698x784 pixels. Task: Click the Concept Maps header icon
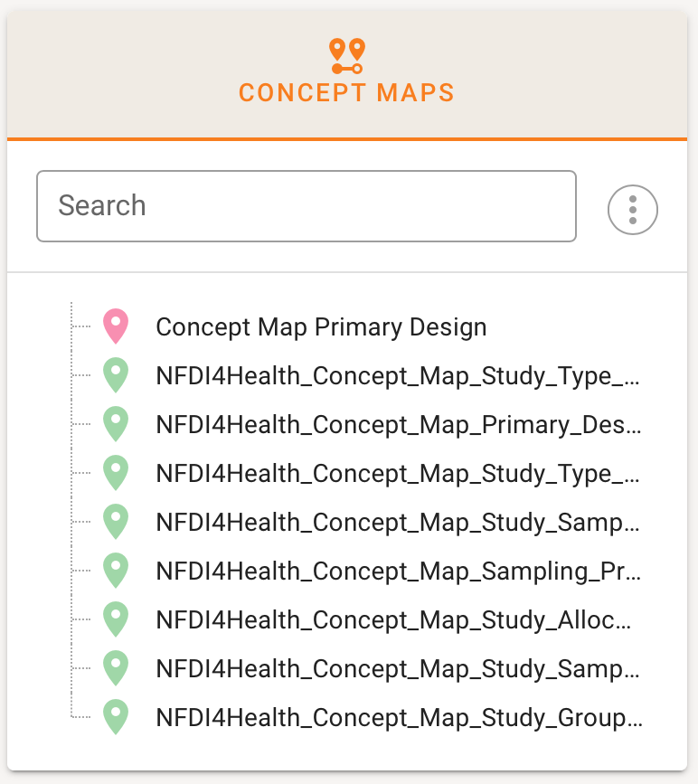[x=346, y=56]
